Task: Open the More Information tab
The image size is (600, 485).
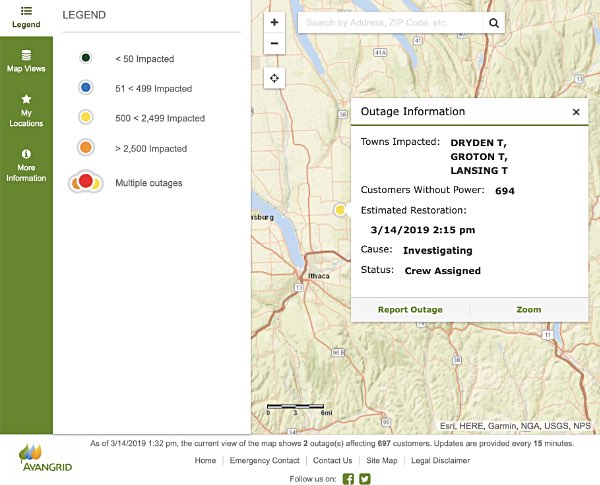Action: tap(26, 165)
